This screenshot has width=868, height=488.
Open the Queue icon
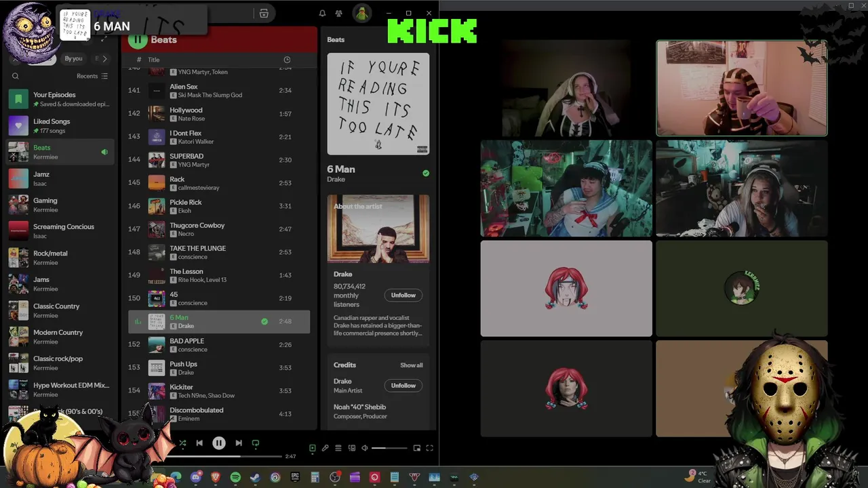tap(338, 448)
